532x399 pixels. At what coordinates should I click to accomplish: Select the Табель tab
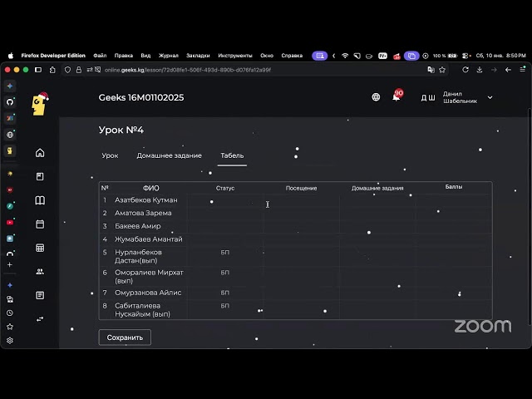click(232, 155)
